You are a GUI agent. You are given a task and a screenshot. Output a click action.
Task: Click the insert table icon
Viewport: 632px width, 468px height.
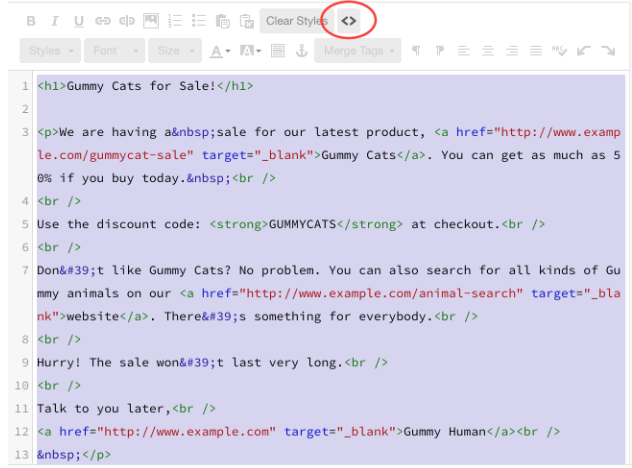(x=278, y=51)
